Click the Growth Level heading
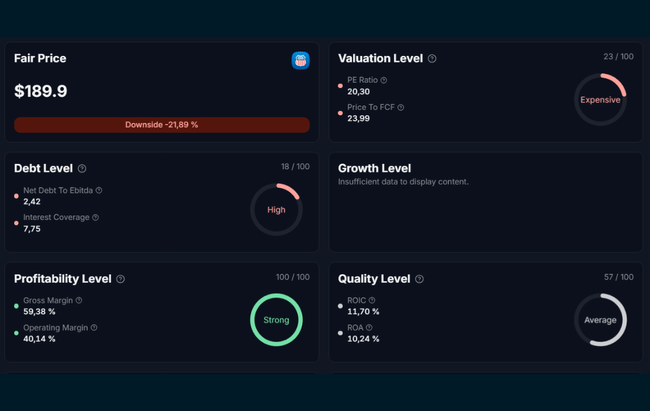 click(374, 168)
